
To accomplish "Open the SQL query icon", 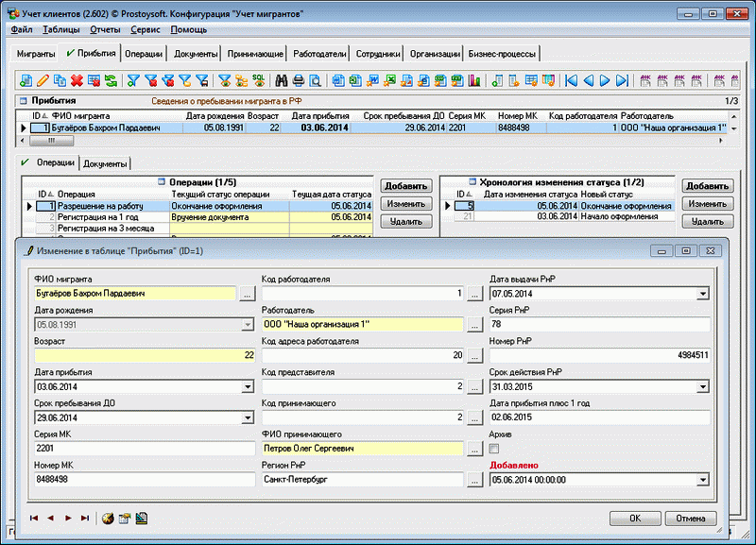I will pyautogui.click(x=257, y=80).
